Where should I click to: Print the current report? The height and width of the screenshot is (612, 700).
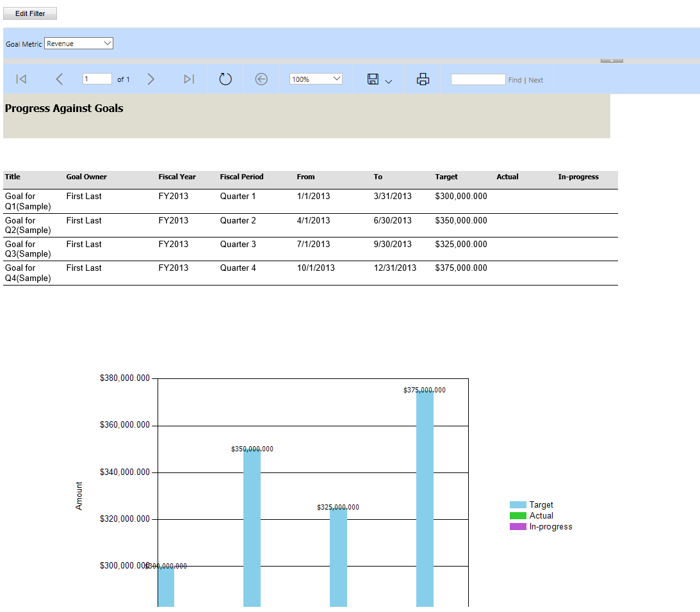click(423, 79)
